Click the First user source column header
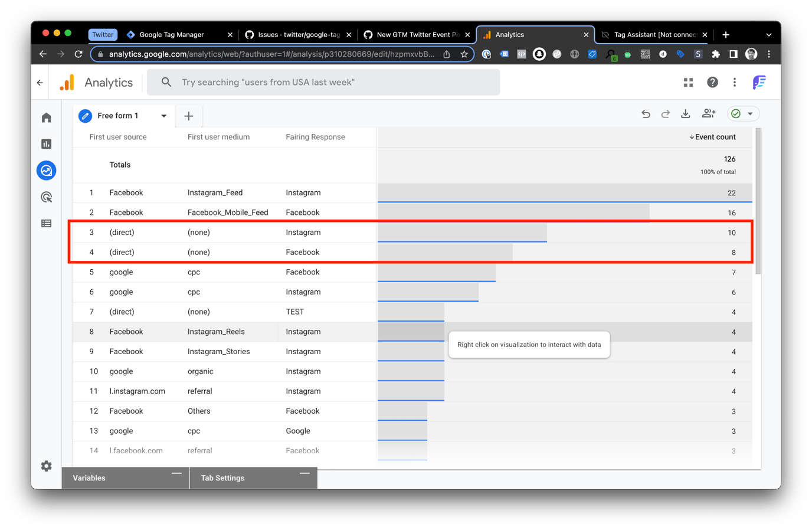812x530 pixels. [x=118, y=137]
